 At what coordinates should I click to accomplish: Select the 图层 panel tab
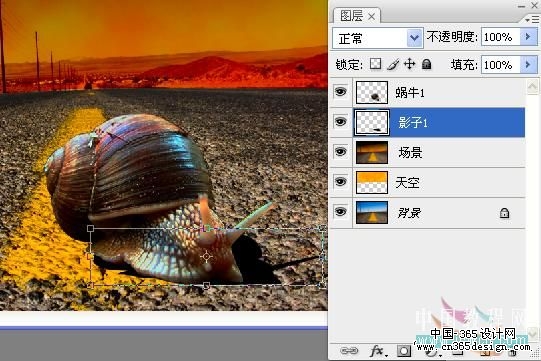[x=357, y=16]
